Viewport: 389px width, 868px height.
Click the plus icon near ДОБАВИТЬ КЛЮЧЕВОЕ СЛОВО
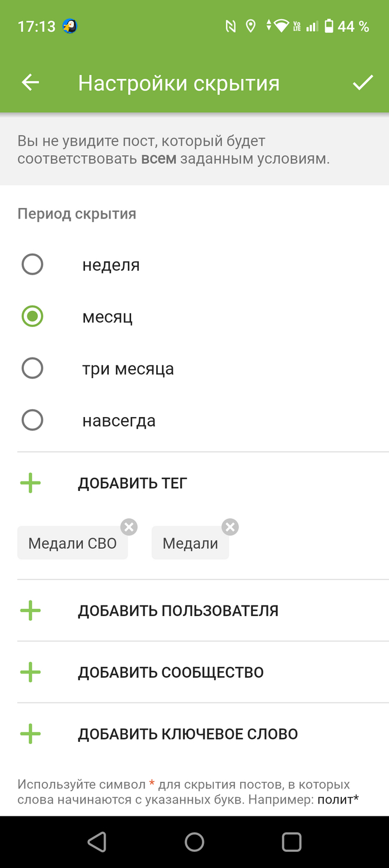[30, 733]
